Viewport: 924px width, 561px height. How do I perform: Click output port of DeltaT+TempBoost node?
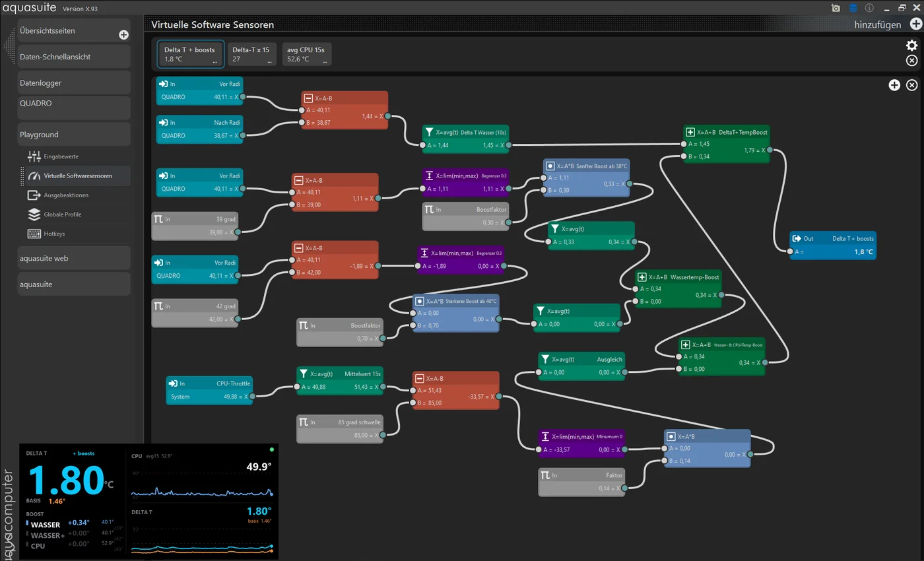[770, 150]
